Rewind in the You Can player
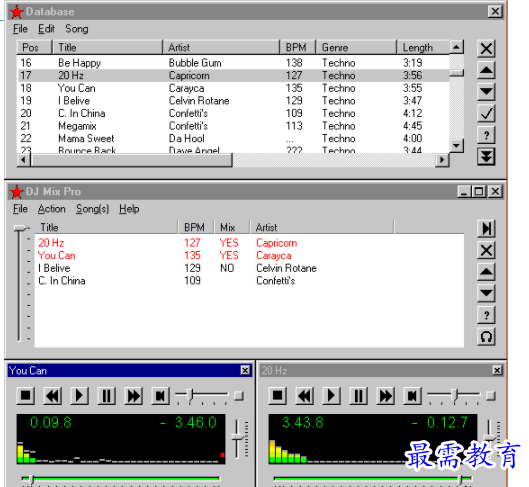This screenshot has width=529, height=487. pyautogui.click(x=53, y=395)
